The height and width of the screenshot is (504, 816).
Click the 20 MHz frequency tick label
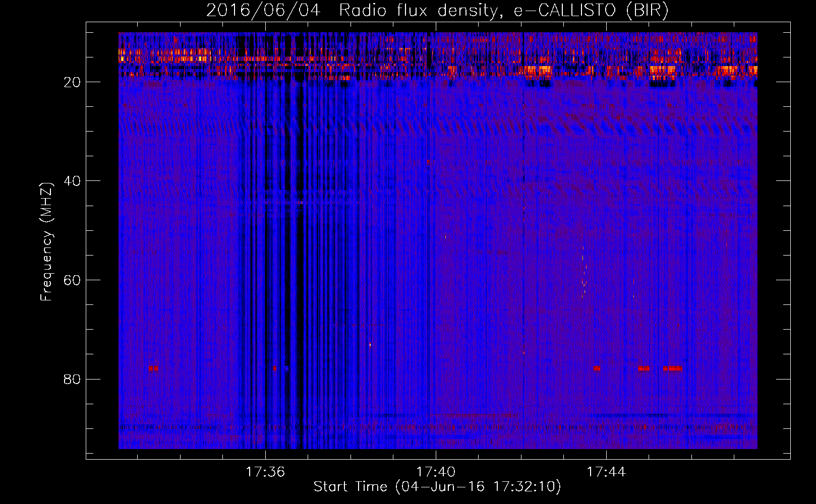click(72, 82)
